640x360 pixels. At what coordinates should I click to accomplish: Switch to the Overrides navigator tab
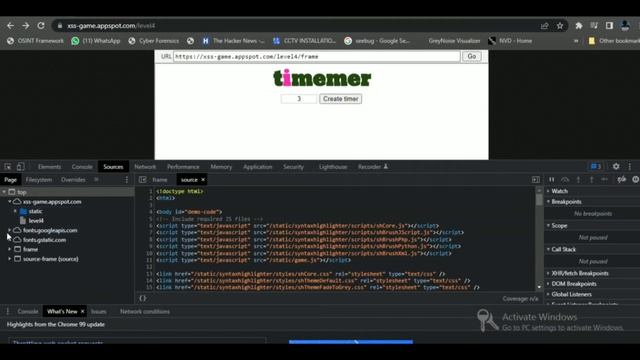point(73,180)
